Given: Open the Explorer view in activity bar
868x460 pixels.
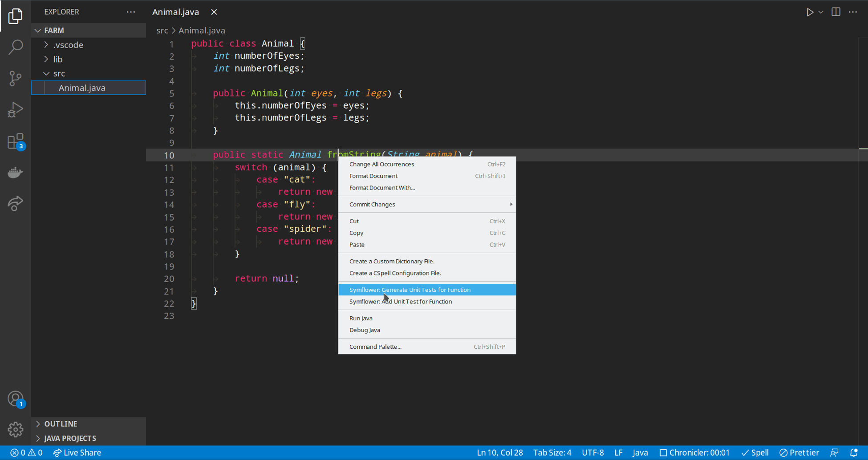Looking at the screenshot, I should 16,16.
